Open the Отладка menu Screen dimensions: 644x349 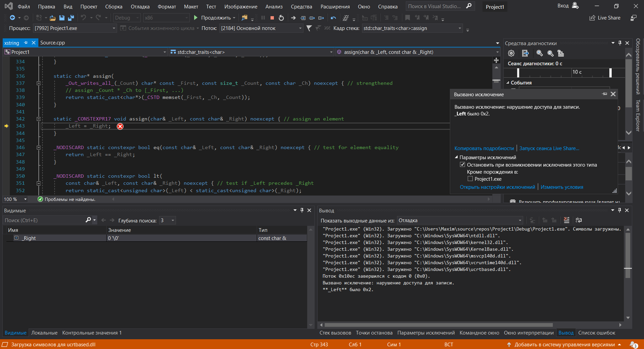[140, 6]
